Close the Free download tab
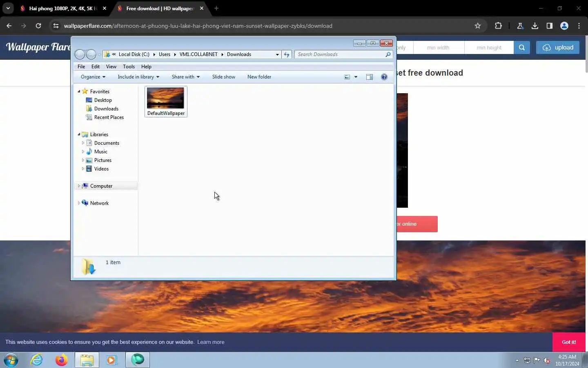Screen dimensions: 588x368 click(x=202, y=8)
